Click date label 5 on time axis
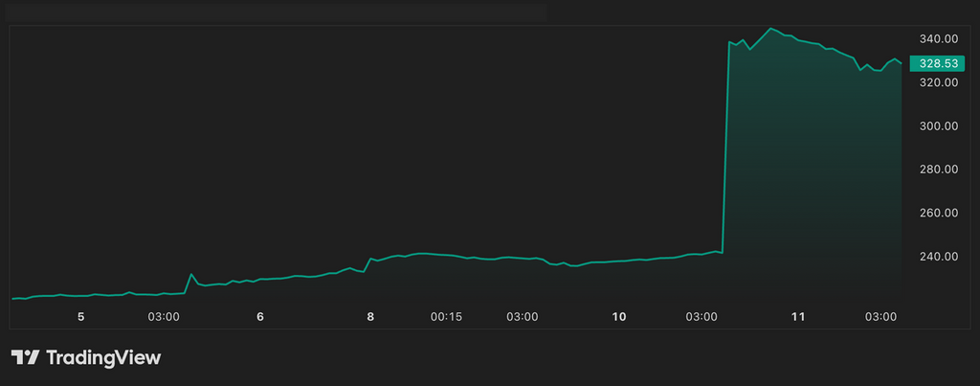980x386 pixels. pos(81,316)
